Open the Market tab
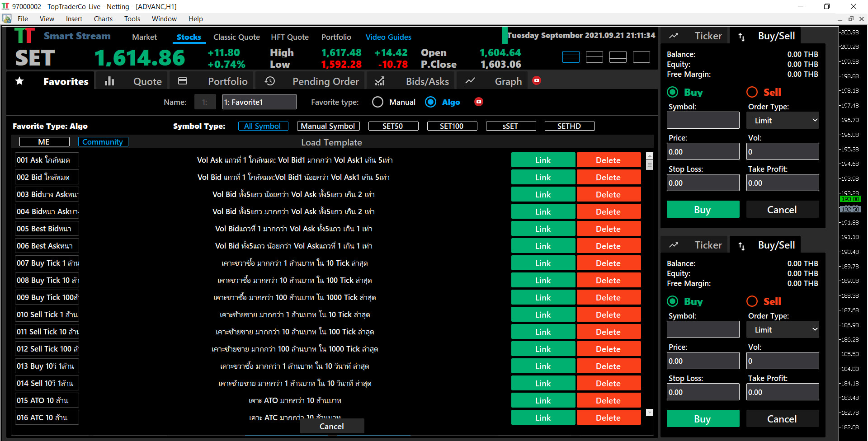 point(144,37)
